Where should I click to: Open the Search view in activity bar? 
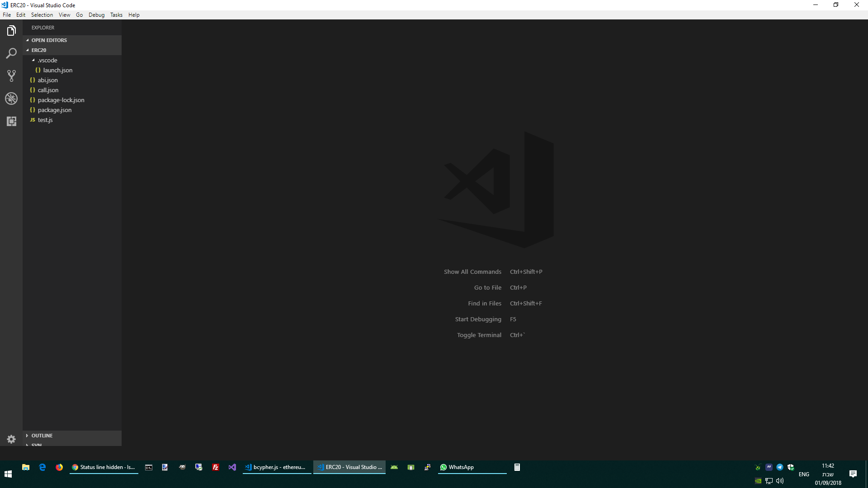click(11, 53)
